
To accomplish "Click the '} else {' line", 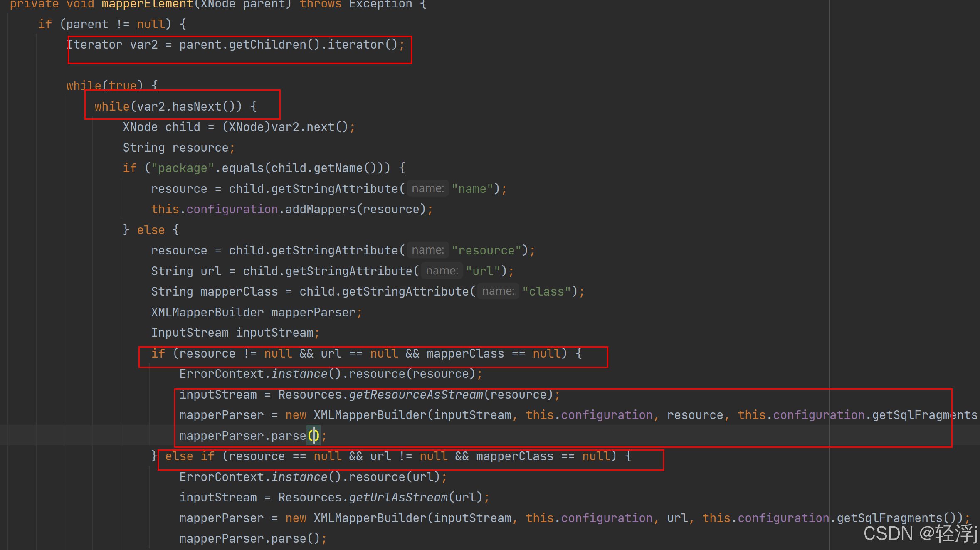I will click(x=151, y=230).
